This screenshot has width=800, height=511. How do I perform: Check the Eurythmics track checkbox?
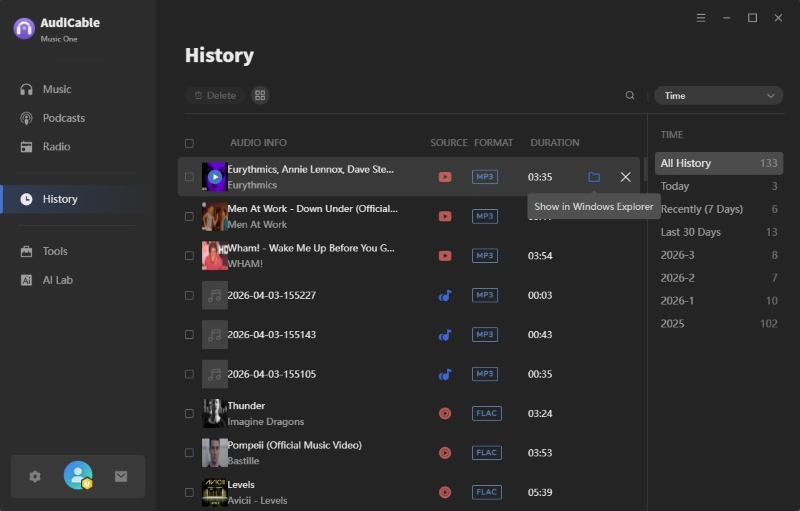click(x=189, y=177)
